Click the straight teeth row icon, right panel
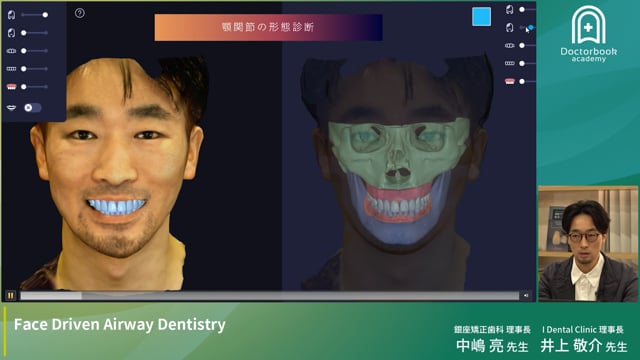The width and height of the screenshot is (640, 360). coord(509,63)
